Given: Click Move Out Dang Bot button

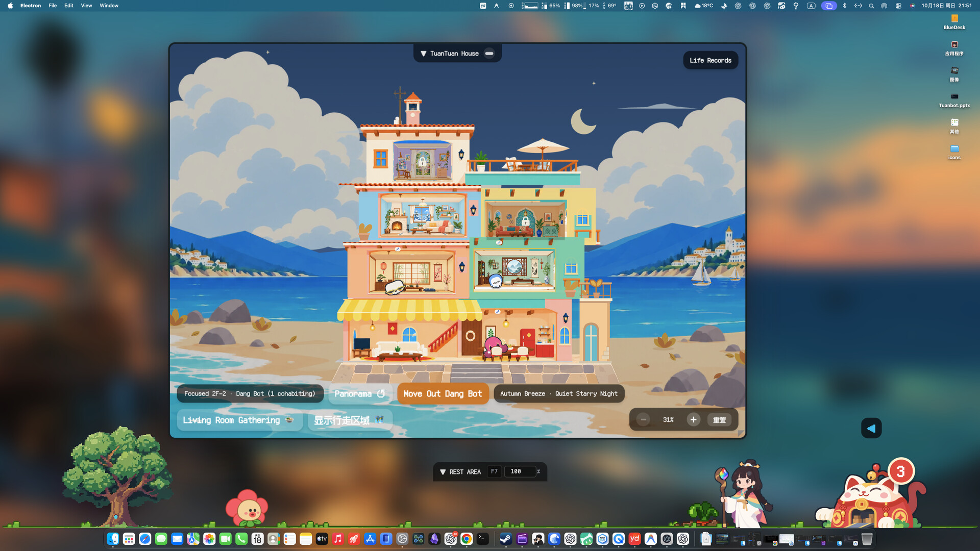Looking at the screenshot, I should pos(443,393).
